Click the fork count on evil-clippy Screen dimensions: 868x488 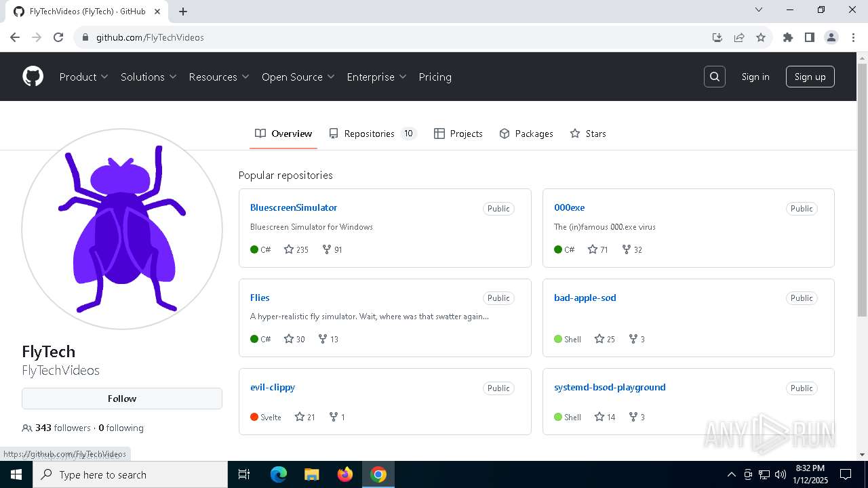click(x=337, y=417)
